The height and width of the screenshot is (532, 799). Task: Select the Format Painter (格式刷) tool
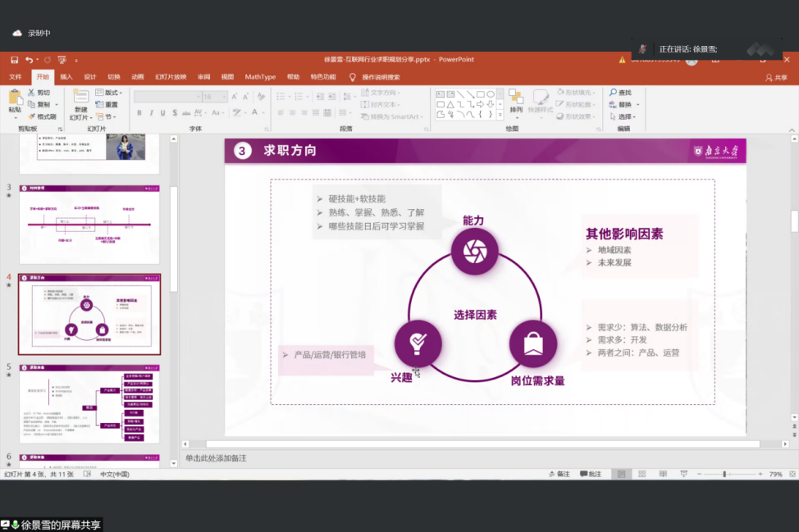pyautogui.click(x=41, y=116)
